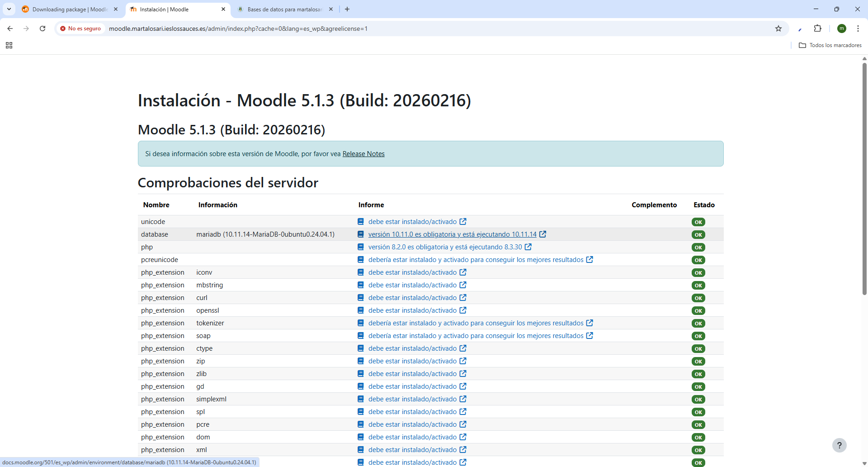Bookmark this page with the star icon
This screenshot has width=868, height=467.
click(778, 29)
